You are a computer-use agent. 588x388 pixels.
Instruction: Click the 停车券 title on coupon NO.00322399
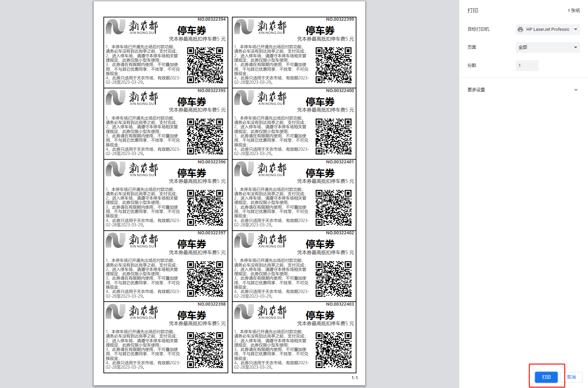(x=320, y=31)
